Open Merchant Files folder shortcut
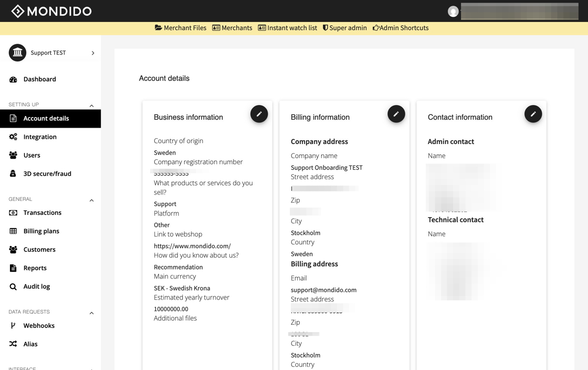The height and width of the screenshot is (370, 588). point(181,28)
